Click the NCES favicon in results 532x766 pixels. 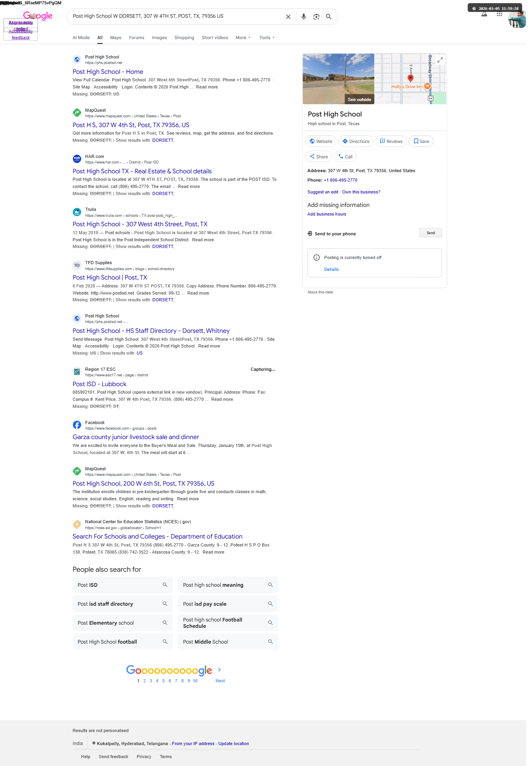pyautogui.click(x=77, y=524)
